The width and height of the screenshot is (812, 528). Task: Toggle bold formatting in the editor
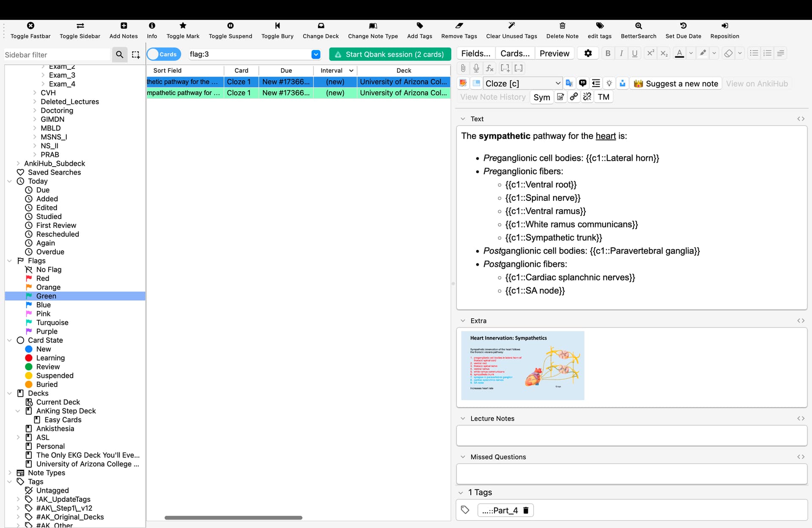608,53
